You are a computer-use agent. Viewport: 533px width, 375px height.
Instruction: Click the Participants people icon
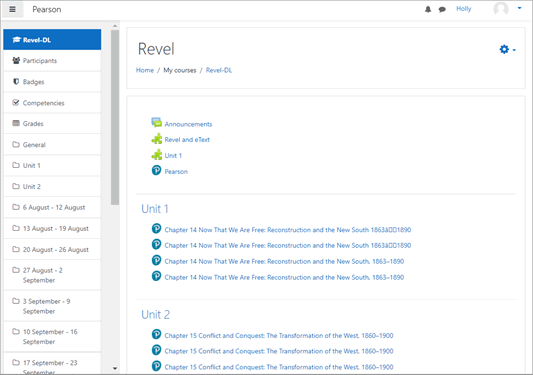pyautogui.click(x=16, y=61)
